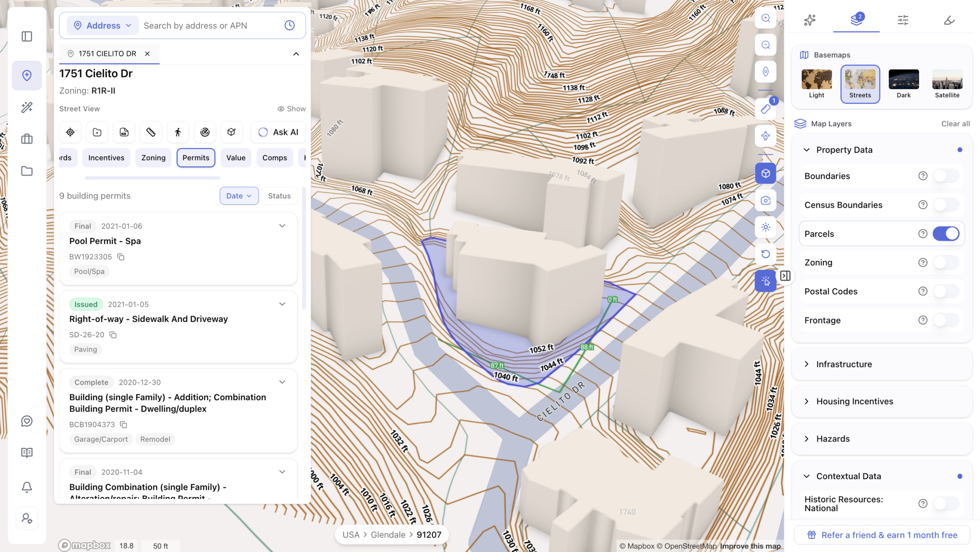The height and width of the screenshot is (552, 980).
Task: Switch to the Incentives tab
Action: (106, 158)
